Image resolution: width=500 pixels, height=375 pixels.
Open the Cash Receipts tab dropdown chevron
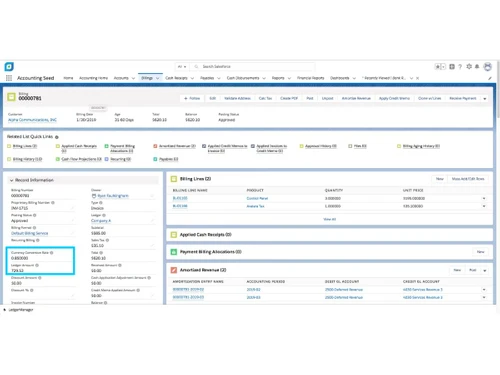tap(192, 78)
